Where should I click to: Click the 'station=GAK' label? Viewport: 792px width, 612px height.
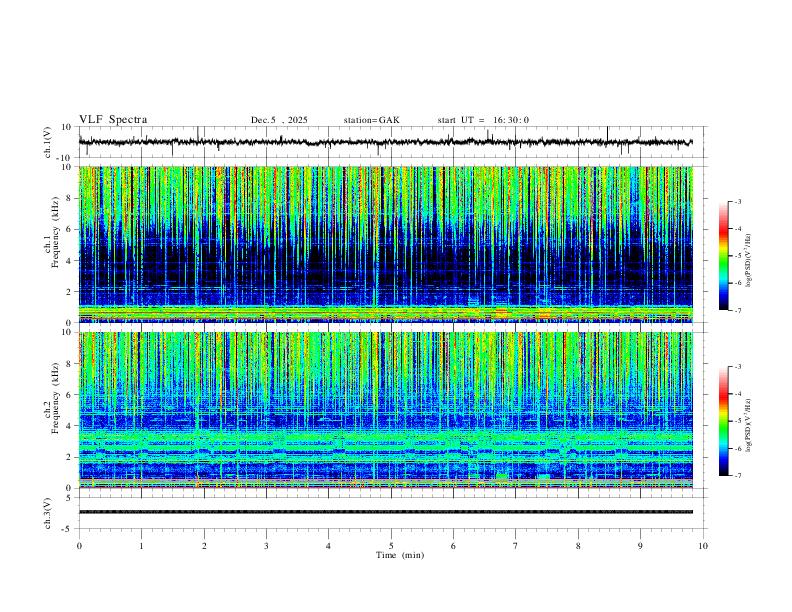pos(371,120)
